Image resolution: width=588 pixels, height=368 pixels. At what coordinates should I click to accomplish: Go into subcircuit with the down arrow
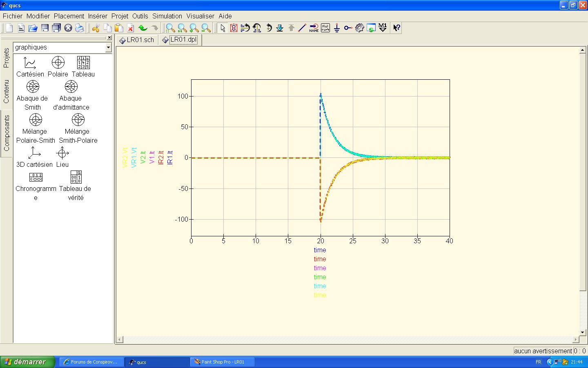click(x=280, y=28)
